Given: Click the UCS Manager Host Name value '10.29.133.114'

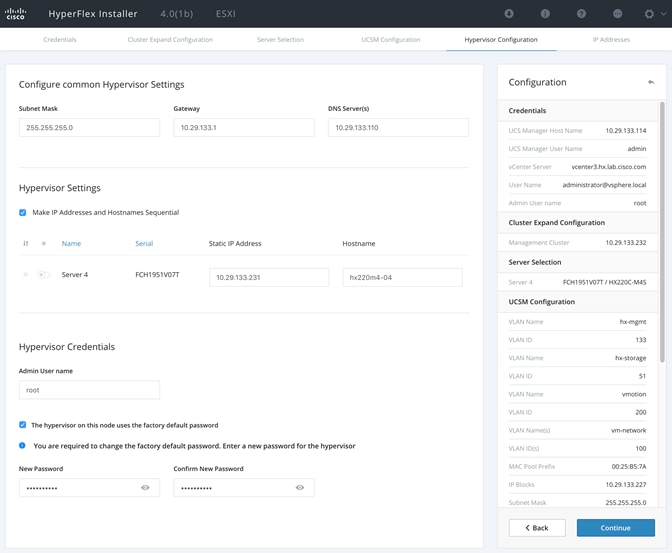Looking at the screenshot, I should coord(626,131).
